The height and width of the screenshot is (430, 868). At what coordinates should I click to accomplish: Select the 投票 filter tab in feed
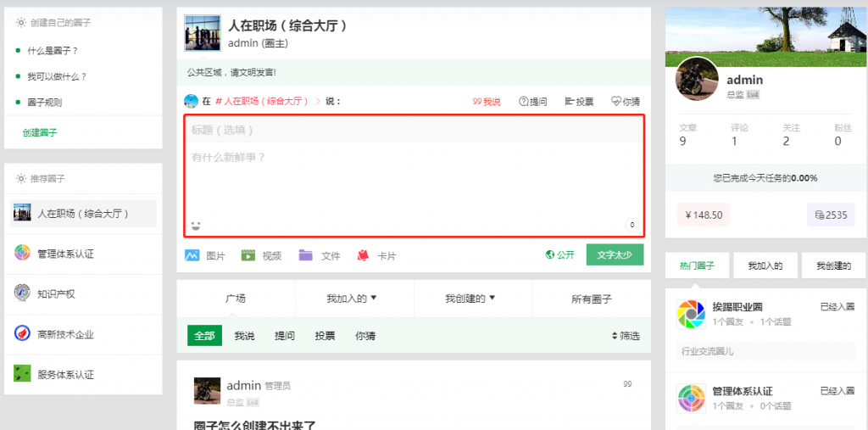pos(325,336)
